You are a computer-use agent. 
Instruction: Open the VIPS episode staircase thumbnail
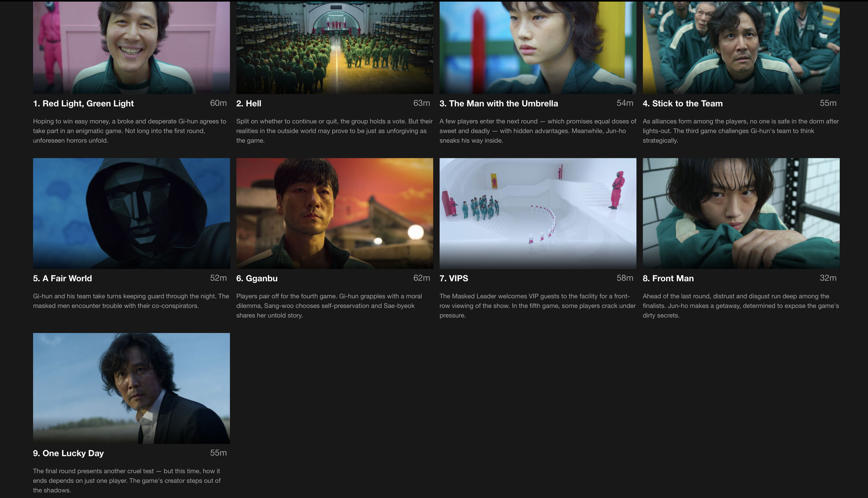(538, 213)
